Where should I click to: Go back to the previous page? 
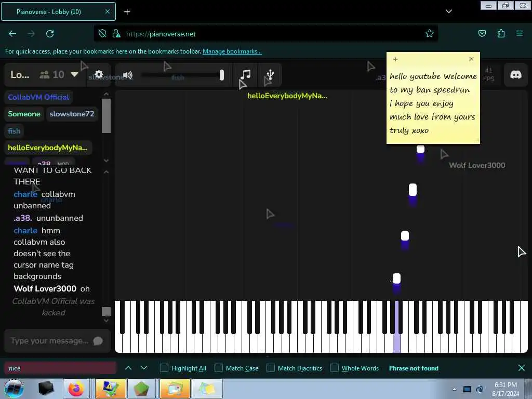pyautogui.click(x=12, y=34)
